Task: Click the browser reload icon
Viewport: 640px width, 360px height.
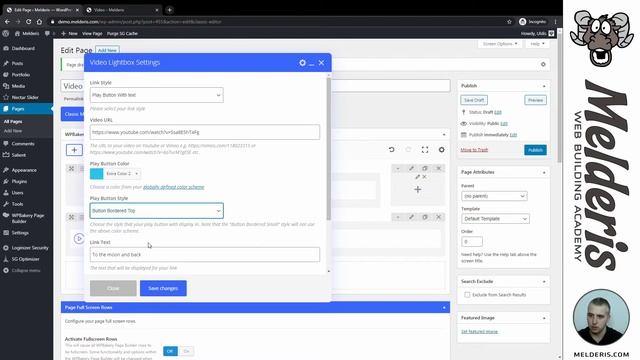Action: [x=29, y=22]
